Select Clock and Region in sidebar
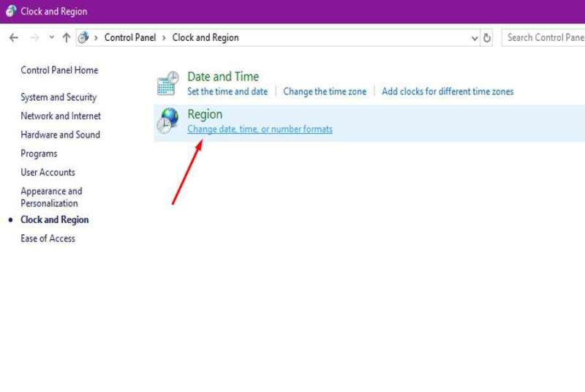The height and width of the screenshot is (392, 585). 55,219
